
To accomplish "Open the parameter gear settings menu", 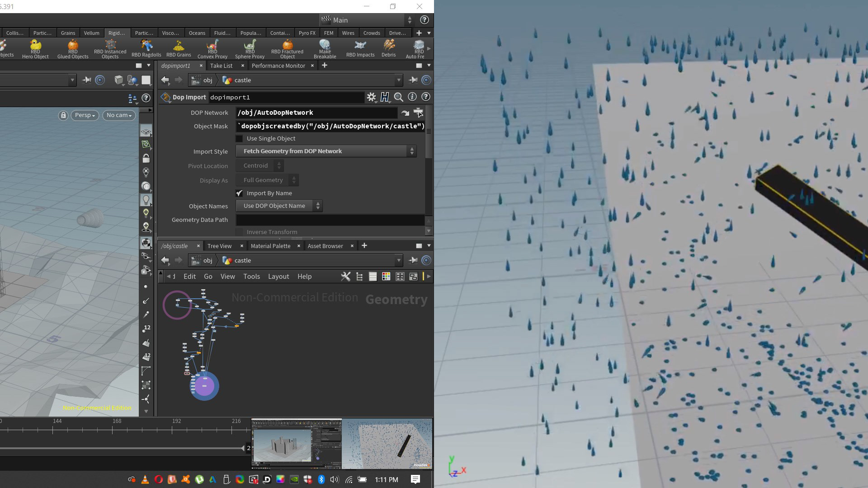I will (x=371, y=97).
